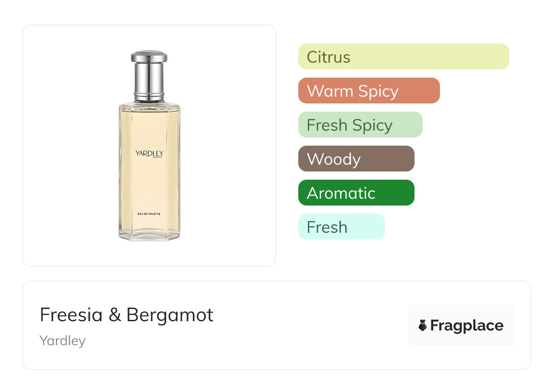Screen dimensions: 553x392
Task: Click the Fresh Spicy accord bar
Action: tap(360, 125)
